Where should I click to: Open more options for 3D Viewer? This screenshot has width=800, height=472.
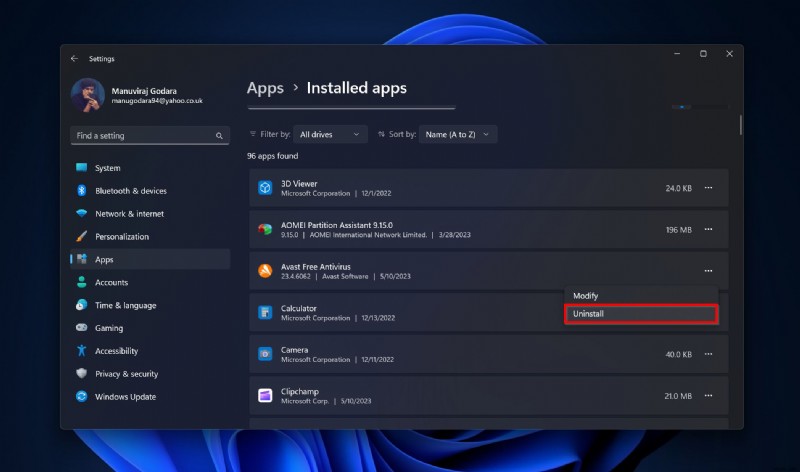(x=708, y=188)
